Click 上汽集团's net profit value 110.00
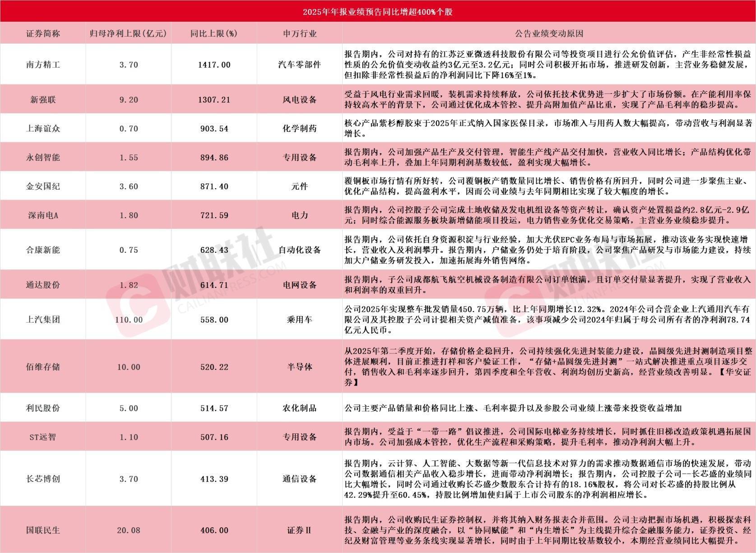756x553 pixels. 129,320
